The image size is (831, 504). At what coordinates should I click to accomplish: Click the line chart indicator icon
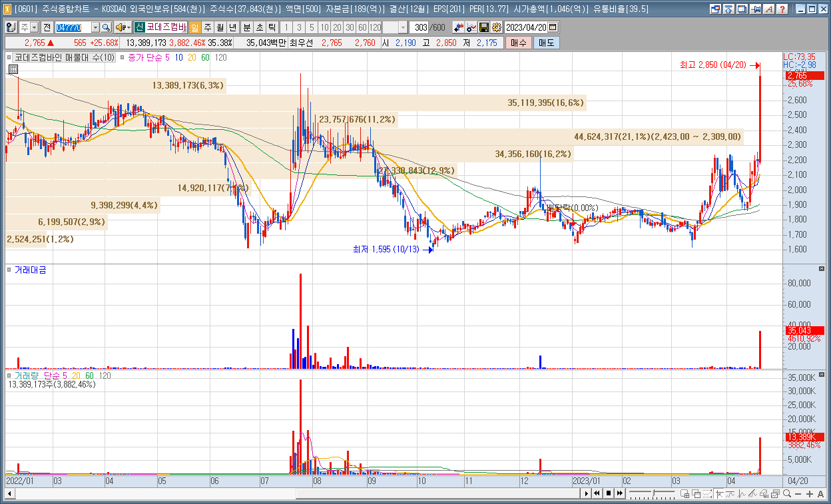(471, 27)
